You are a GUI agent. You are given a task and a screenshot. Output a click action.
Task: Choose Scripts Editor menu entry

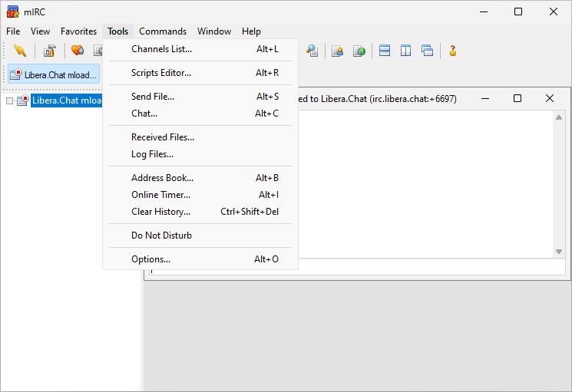pyautogui.click(x=161, y=73)
